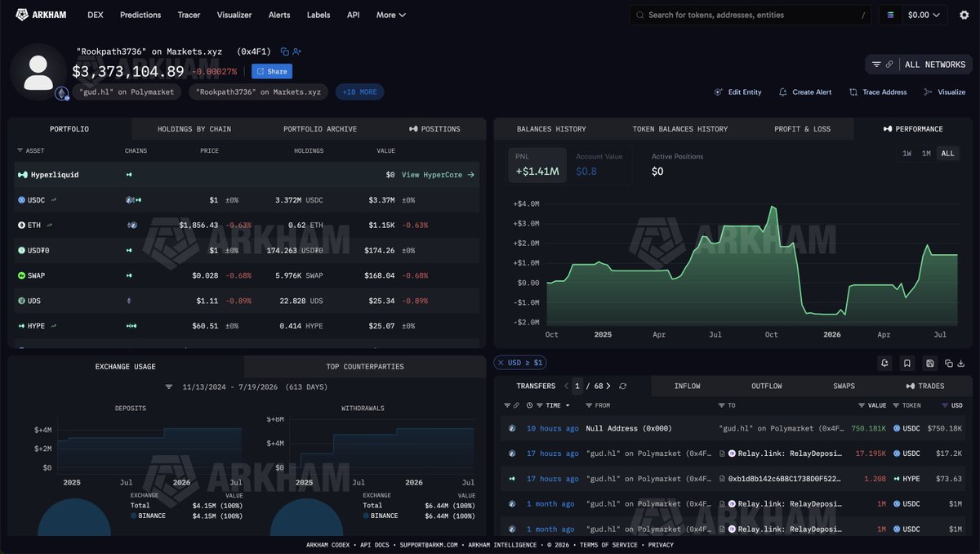This screenshot has width=980, height=554.
Task: Click the filter icon beside VALUE column
Action: pyautogui.click(x=862, y=405)
